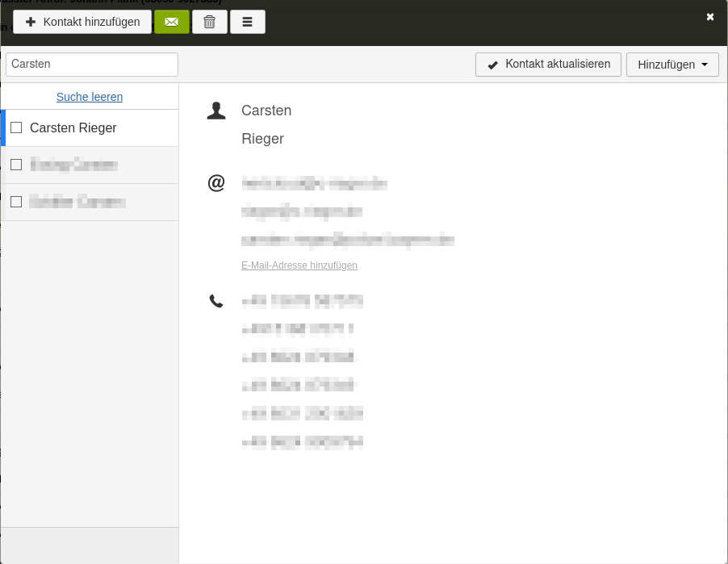Click the phone handset icon
728x564 pixels.
pyautogui.click(x=216, y=301)
